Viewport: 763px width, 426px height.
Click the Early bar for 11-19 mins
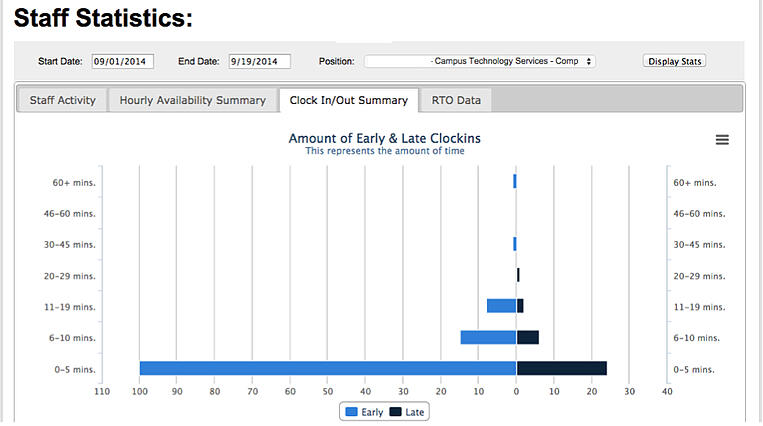pos(501,306)
